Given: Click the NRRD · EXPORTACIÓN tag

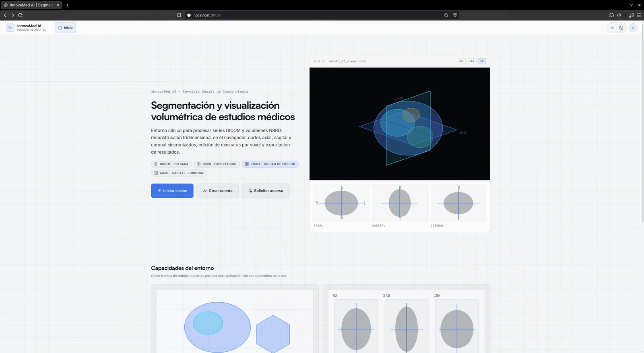Looking at the screenshot, I should tap(217, 164).
